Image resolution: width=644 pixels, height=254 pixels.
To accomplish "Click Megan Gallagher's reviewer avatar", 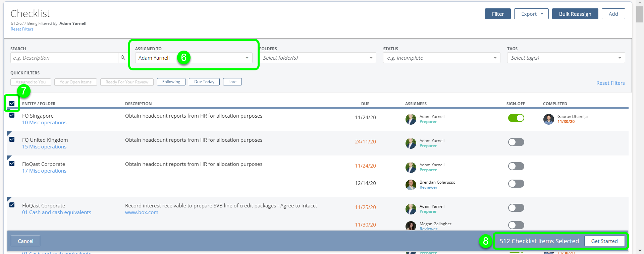I will (x=411, y=226).
